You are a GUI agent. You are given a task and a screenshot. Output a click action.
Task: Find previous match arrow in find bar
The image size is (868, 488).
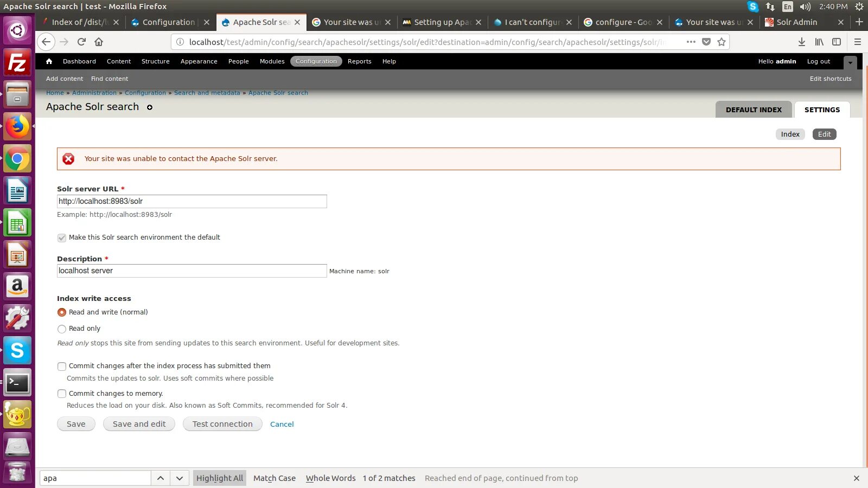(x=161, y=478)
